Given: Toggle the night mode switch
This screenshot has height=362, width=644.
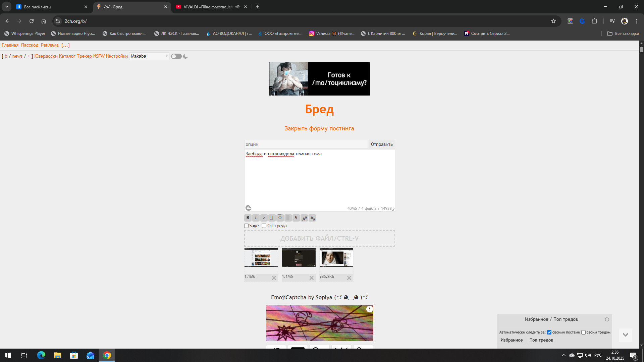Looking at the screenshot, I should click(x=176, y=56).
